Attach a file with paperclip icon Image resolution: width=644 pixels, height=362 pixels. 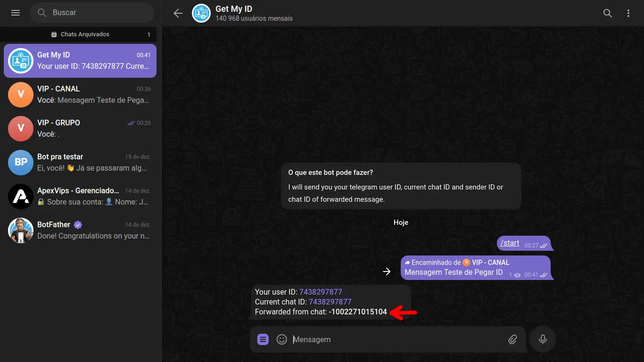coord(513,339)
